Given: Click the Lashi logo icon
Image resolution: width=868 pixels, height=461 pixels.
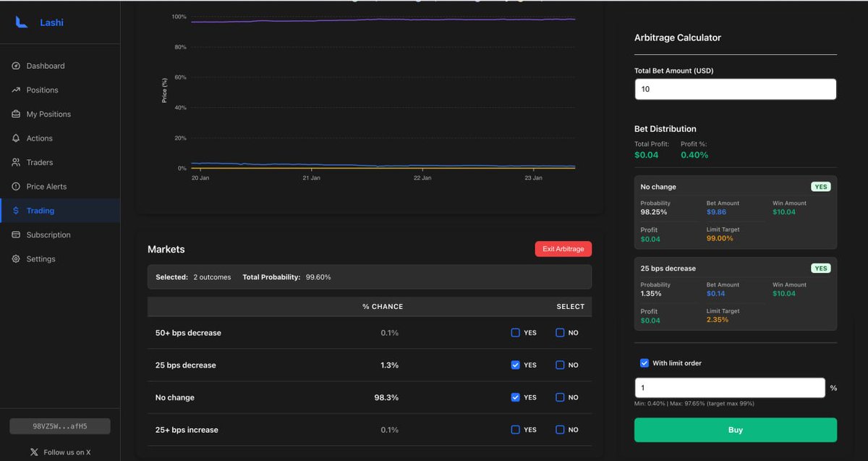Looking at the screenshot, I should click(x=22, y=22).
